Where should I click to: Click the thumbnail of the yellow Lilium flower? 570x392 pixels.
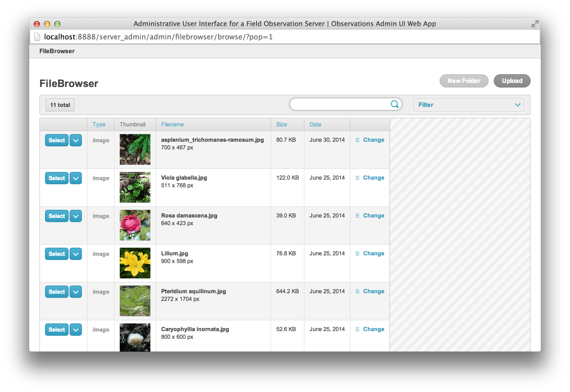click(135, 263)
